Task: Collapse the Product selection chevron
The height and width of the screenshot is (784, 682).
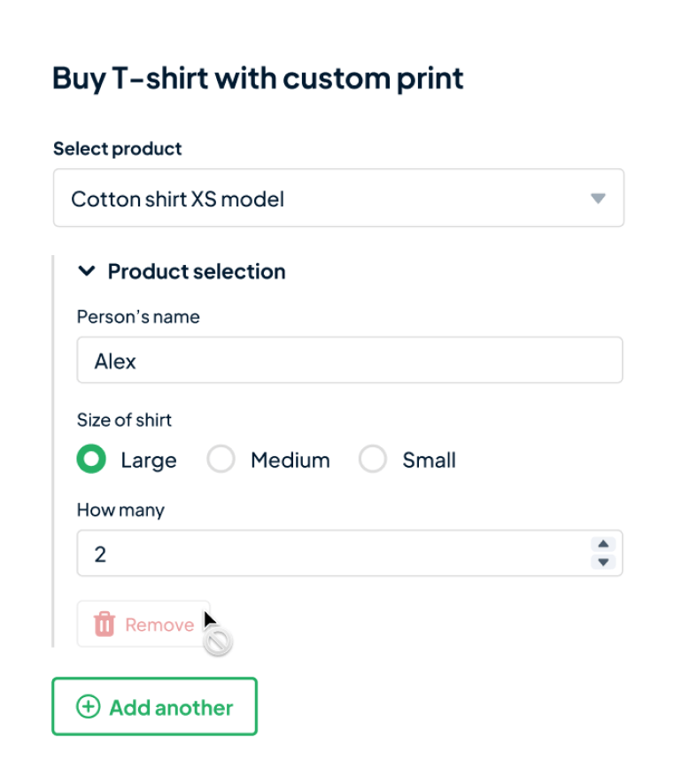Action: pyautogui.click(x=87, y=271)
